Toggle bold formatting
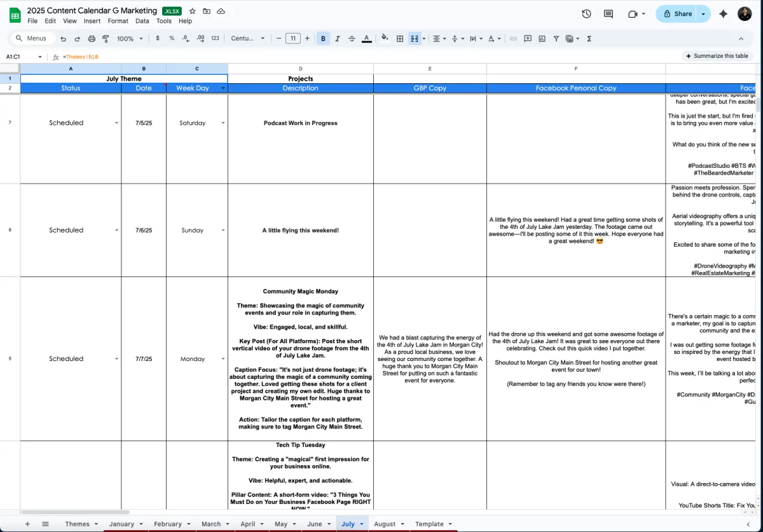Image resolution: width=763 pixels, height=532 pixels. 323,39
